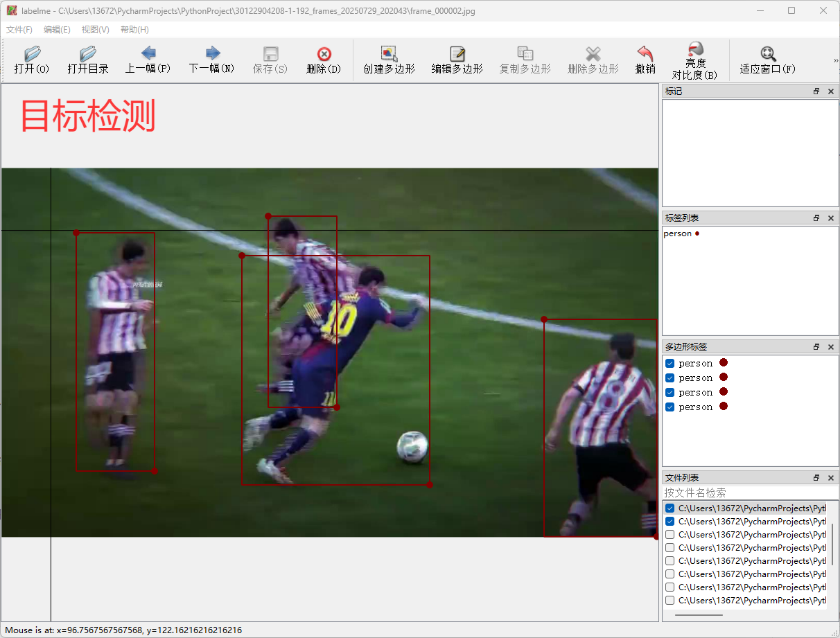Click the 打开 (Open) file icon
Viewport: 840px width, 638px height.
point(32,54)
